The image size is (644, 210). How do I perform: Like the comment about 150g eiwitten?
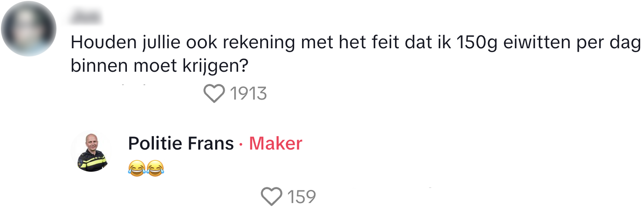pos(214,93)
